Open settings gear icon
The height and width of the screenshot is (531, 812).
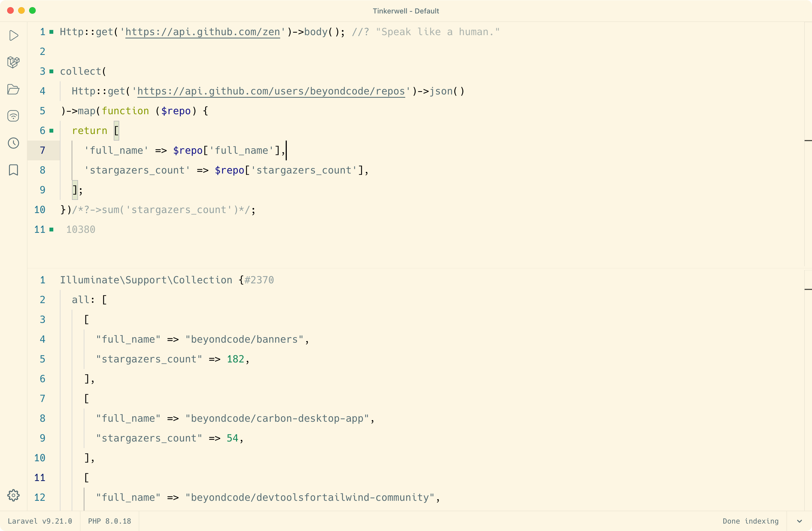[13, 495]
